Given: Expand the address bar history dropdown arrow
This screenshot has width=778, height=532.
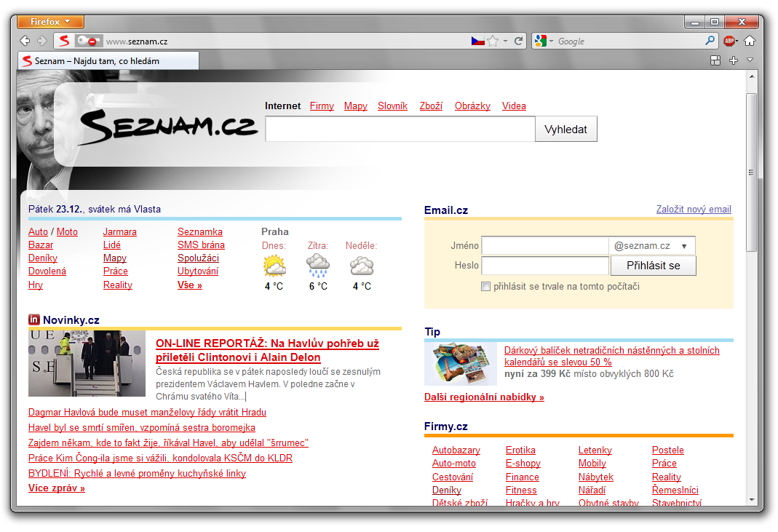Looking at the screenshot, I should pos(505,41).
